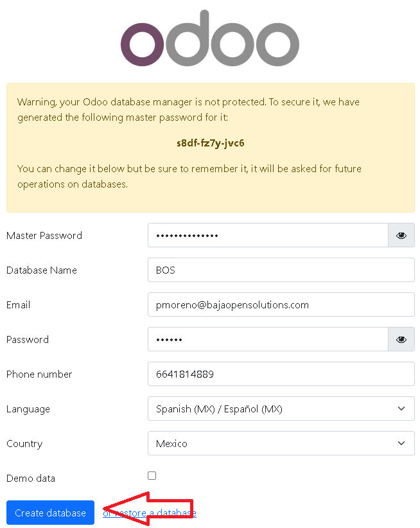The height and width of the screenshot is (528, 420).
Task: Click the Odoo logo
Action: [x=210, y=38]
